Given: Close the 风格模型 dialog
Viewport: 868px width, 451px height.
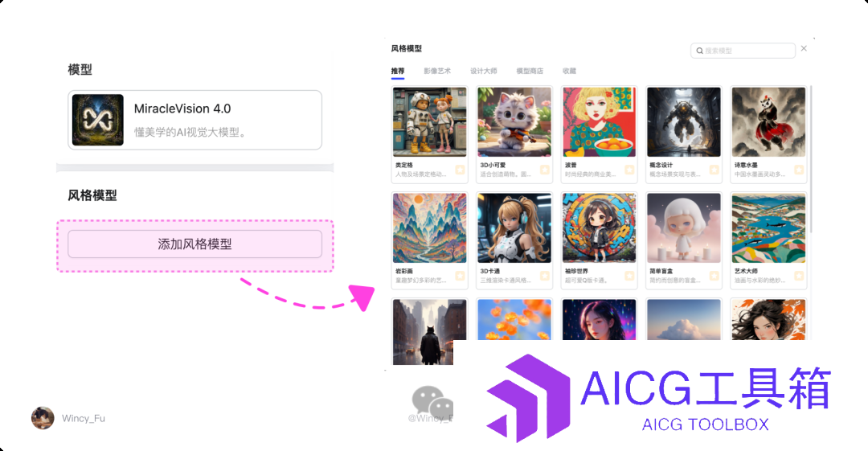Looking at the screenshot, I should pos(804,49).
